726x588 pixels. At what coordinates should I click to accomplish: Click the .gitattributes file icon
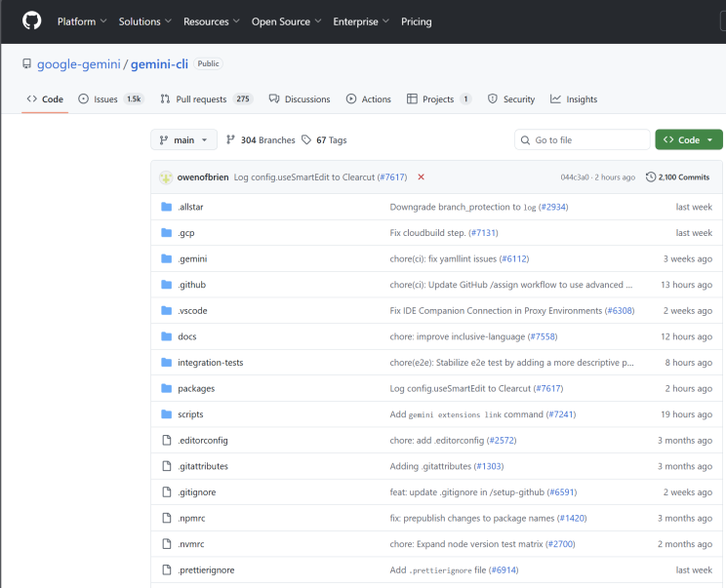167,466
